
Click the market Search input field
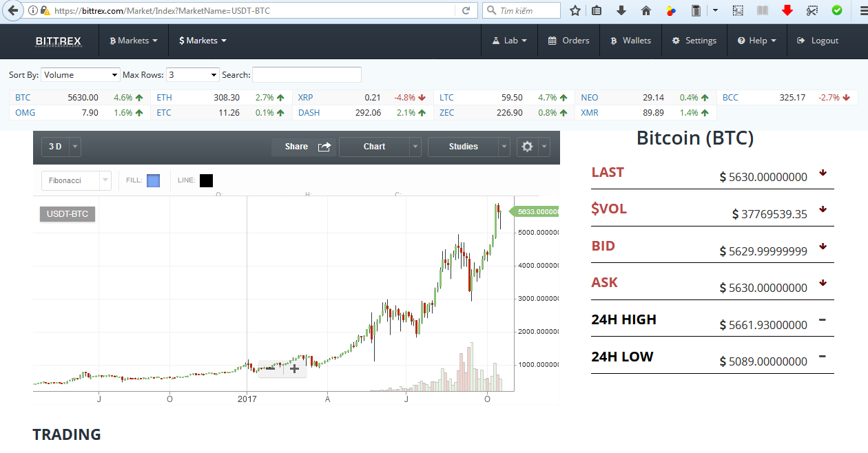[x=307, y=74]
